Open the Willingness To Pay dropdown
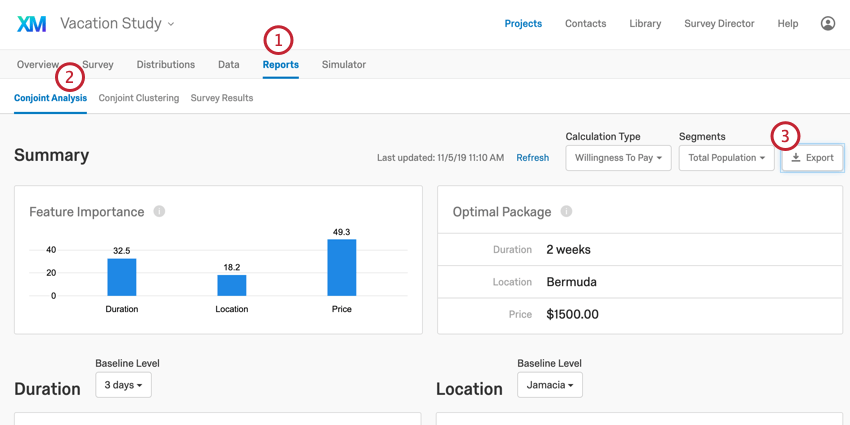Image resolution: width=850 pixels, height=425 pixels. (618, 158)
